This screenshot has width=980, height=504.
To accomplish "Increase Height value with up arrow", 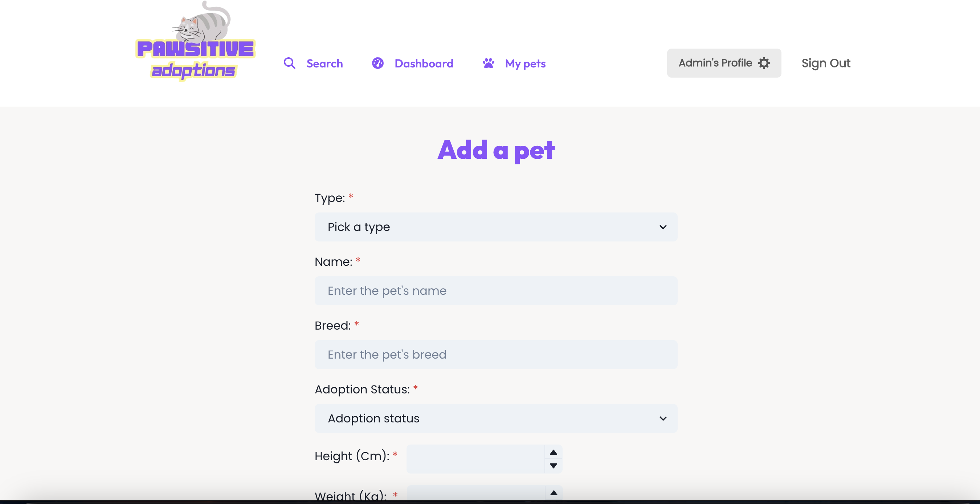I will coord(554,452).
